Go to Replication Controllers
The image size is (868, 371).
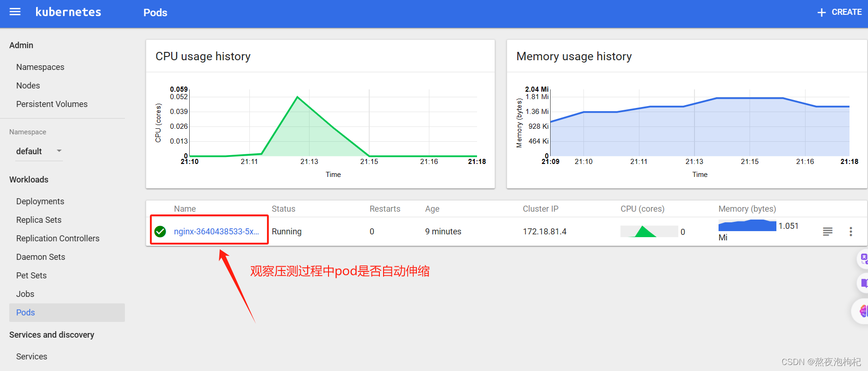coord(58,239)
